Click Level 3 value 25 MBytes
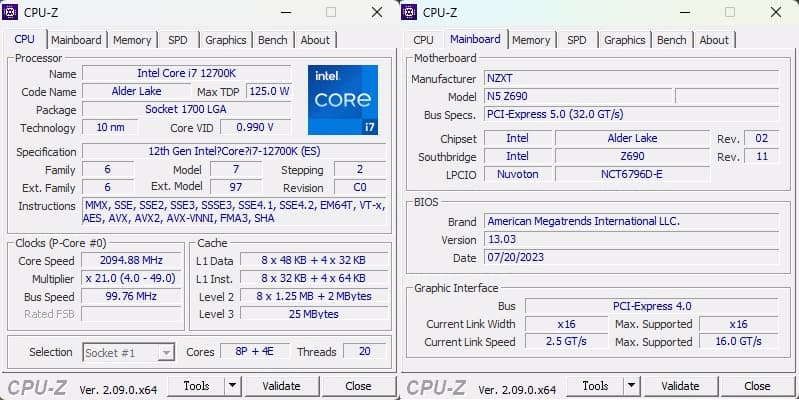 [x=313, y=314]
